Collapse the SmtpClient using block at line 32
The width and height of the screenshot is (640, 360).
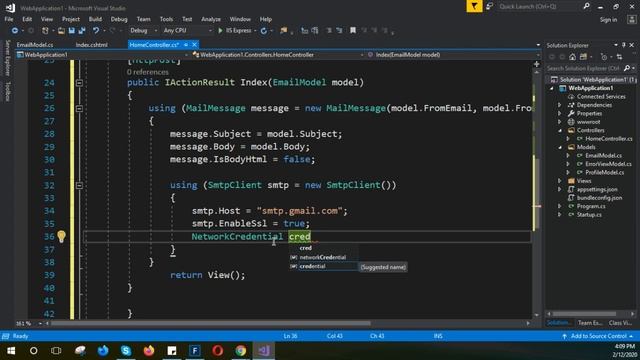click(x=79, y=185)
